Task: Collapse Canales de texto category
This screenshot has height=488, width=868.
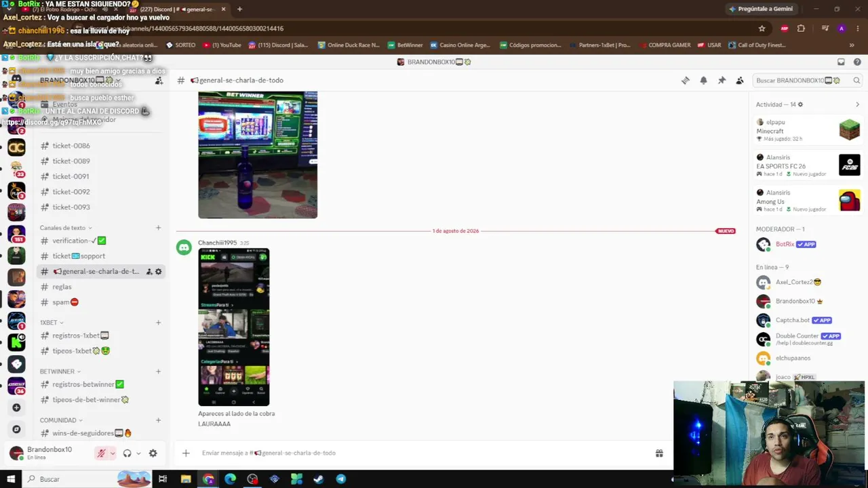Action: pyautogui.click(x=66, y=228)
